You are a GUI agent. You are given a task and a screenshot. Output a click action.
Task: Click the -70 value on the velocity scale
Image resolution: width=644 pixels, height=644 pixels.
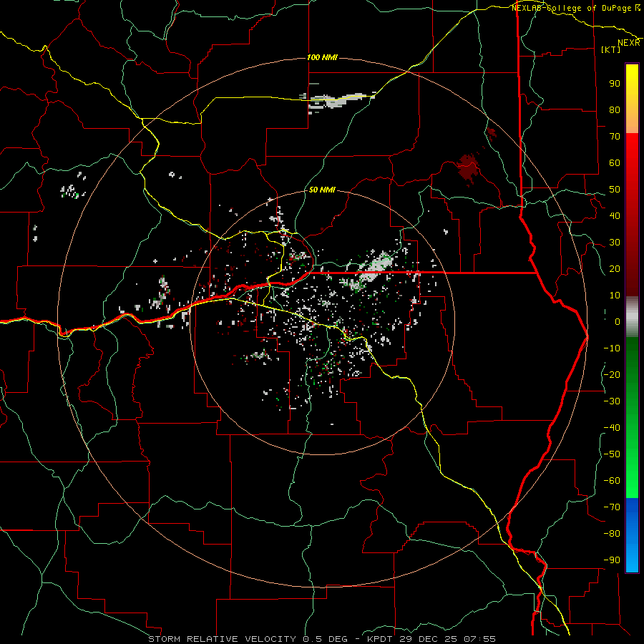(x=612, y=507)
